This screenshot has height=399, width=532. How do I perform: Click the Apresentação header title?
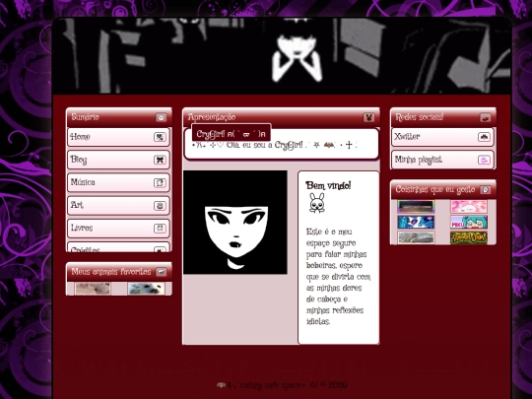point(212,117)
